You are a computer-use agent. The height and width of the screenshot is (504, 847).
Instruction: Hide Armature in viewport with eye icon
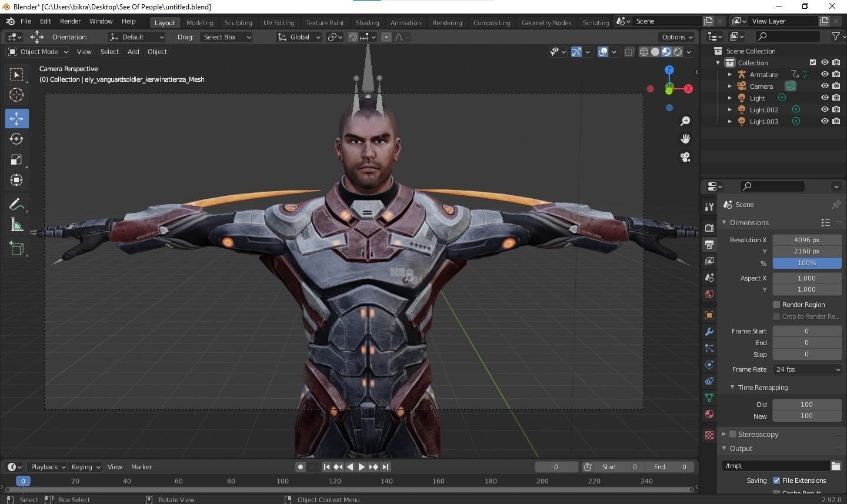[x=825, y=74]
